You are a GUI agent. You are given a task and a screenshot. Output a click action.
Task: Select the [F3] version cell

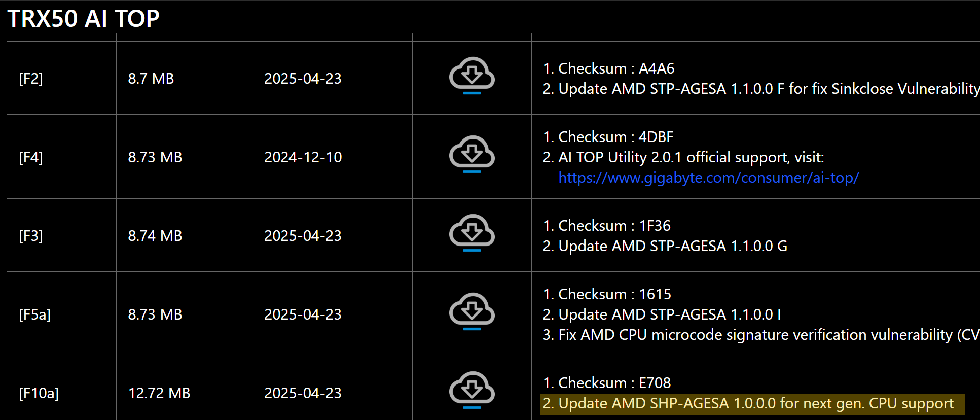coord(31,236)
